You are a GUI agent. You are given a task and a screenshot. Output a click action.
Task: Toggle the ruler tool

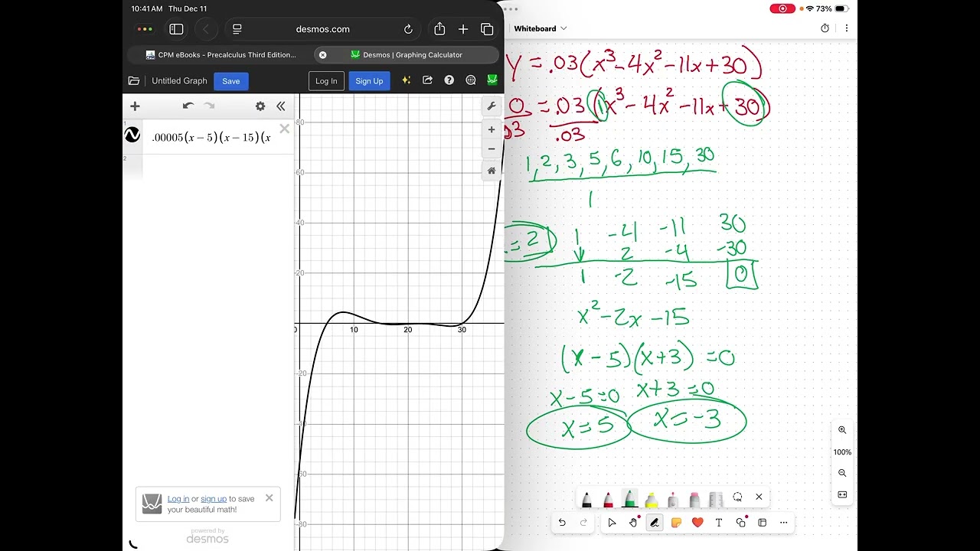716,499
